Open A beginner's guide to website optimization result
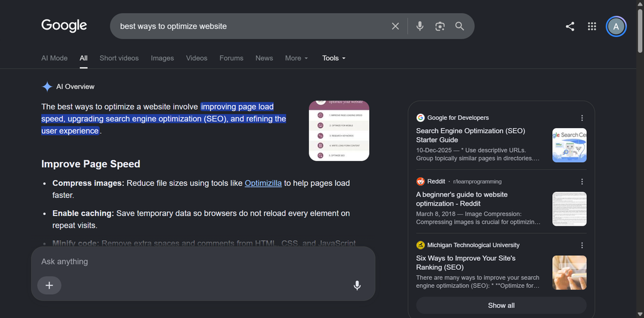Image resolution: width=644 pixels, height=318 pixels. [462, 199]
